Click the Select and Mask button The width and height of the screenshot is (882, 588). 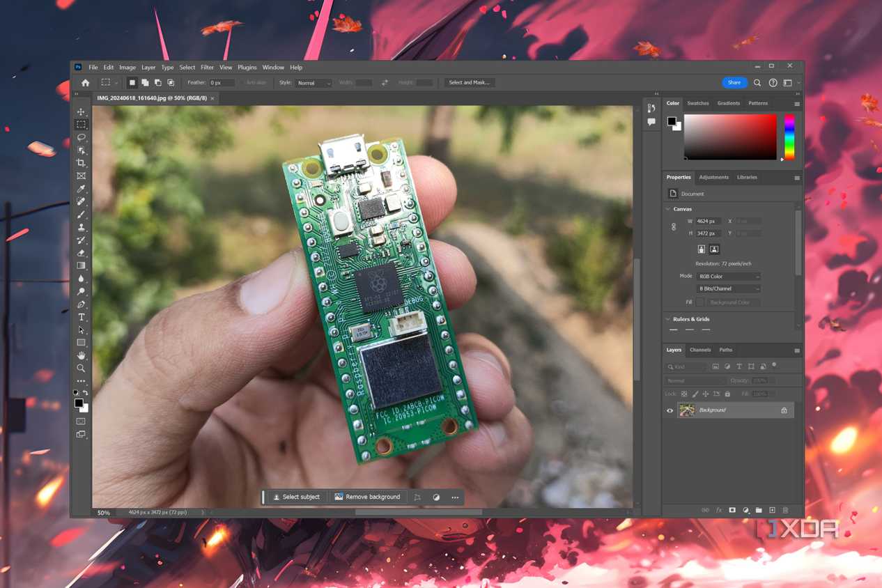point(469,82)
